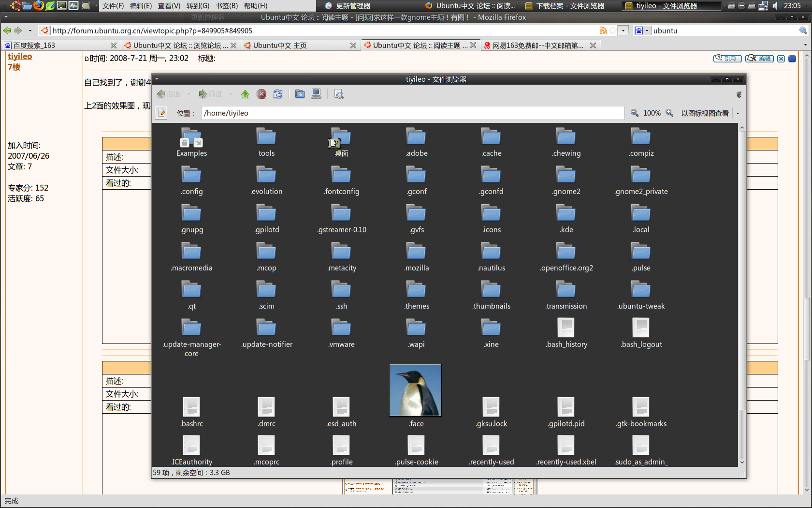
Task: Open the Examples folder
Action: click(x=191, y=142)
